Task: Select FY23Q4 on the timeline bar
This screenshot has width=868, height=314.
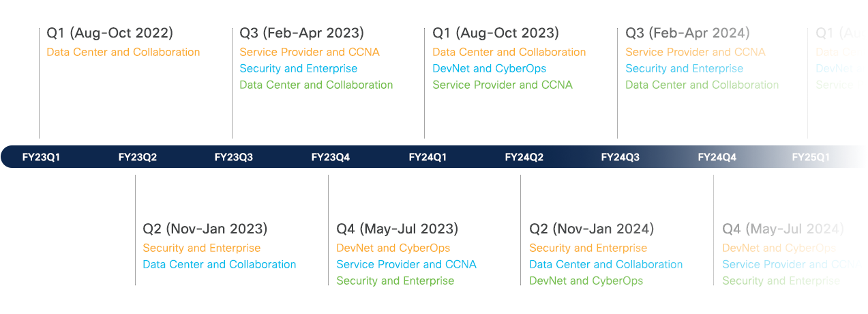Action: click(x=331, y=157)
